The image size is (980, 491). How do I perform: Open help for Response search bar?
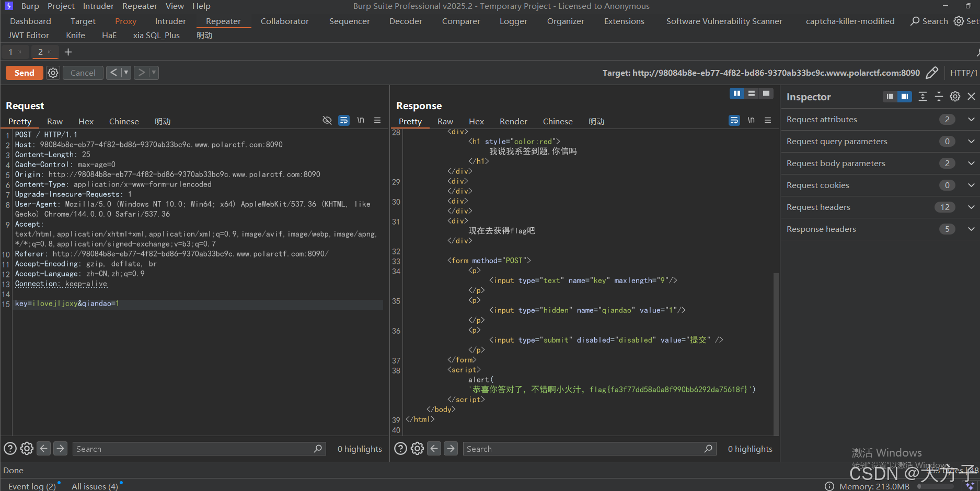[400, 448]
